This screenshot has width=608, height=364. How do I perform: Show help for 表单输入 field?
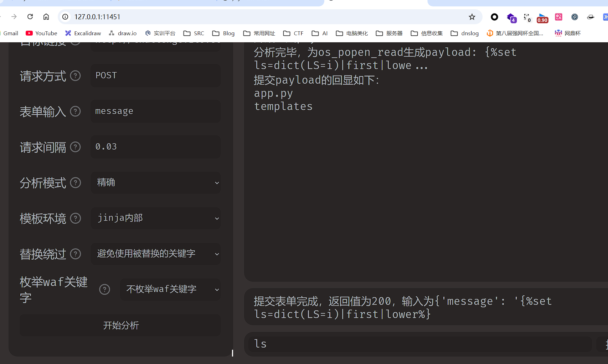pos(75,111)
